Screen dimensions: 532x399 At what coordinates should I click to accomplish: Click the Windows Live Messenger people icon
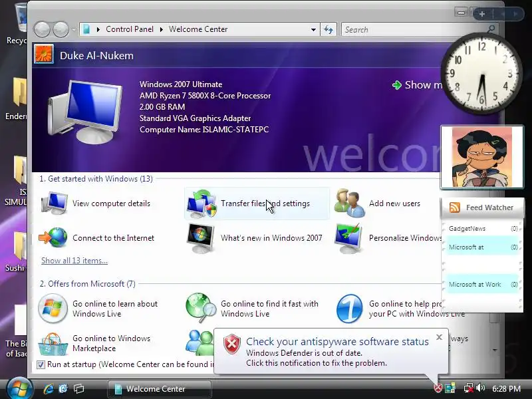coord(199,342)
